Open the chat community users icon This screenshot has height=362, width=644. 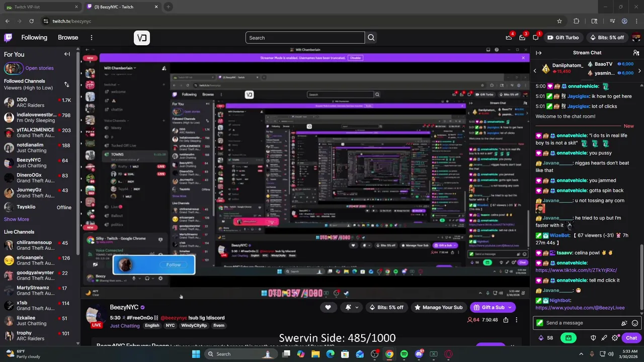tap(636, 53)
